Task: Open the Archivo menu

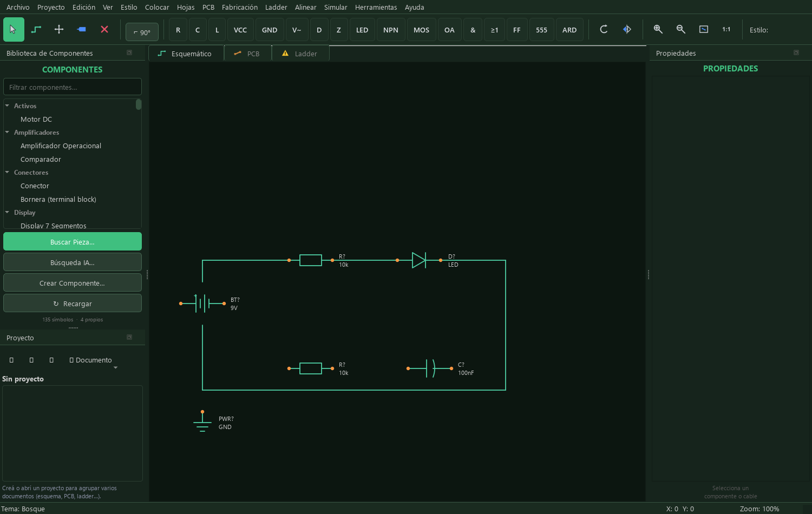Action: click(18, 7)
